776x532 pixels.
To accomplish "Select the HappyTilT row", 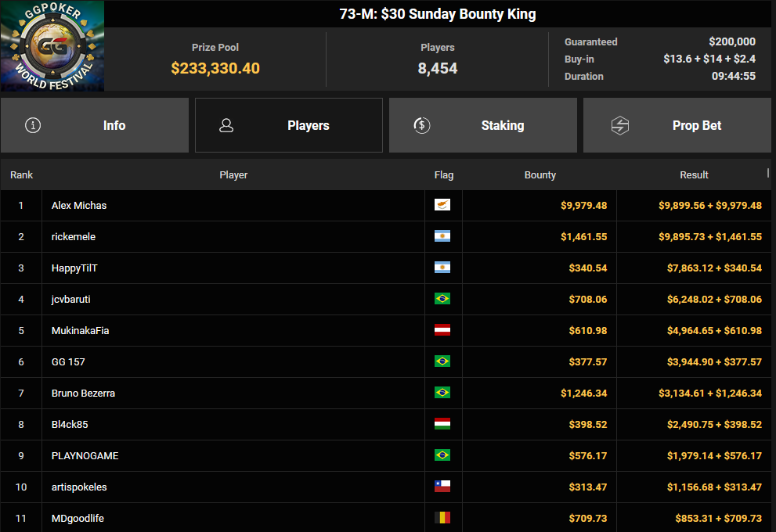I will 74,268.
